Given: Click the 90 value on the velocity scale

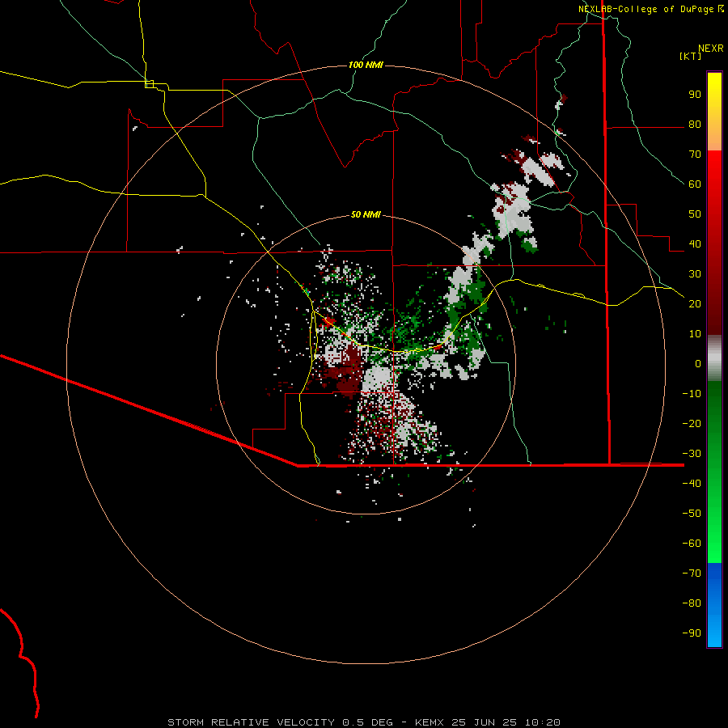Looking at the screenshot, I should point(695,95).
